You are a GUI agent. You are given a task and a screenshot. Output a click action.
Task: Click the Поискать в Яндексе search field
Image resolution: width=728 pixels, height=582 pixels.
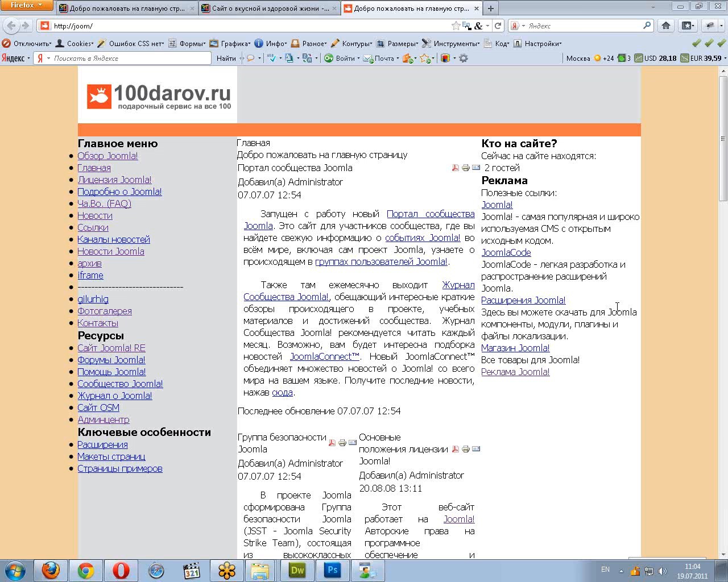point(123,58)
